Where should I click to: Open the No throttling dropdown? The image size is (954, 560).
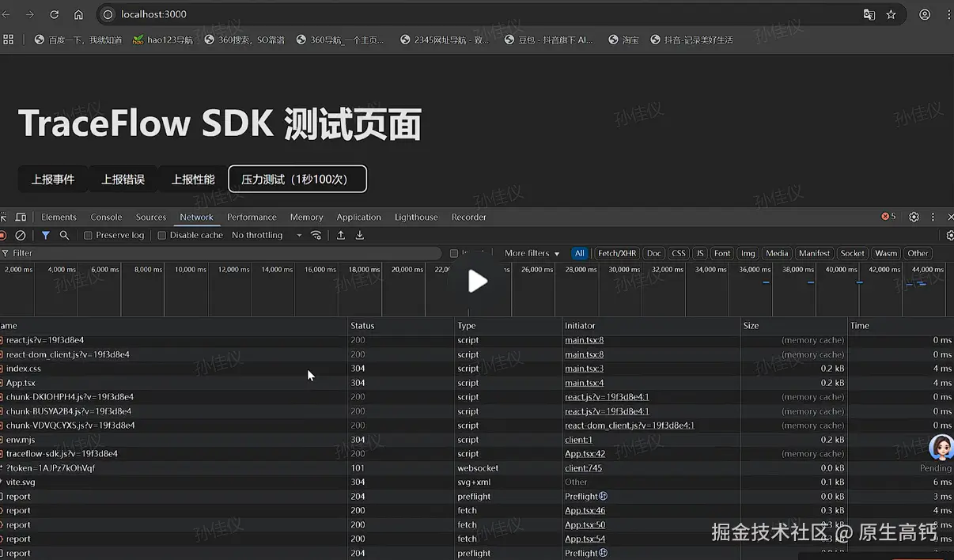tap(267, 235)
